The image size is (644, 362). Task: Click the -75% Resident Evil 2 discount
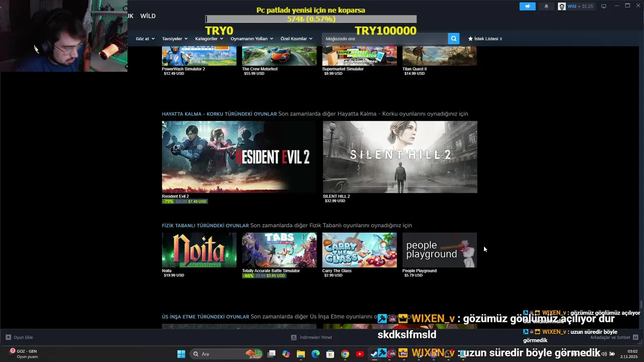168,201
